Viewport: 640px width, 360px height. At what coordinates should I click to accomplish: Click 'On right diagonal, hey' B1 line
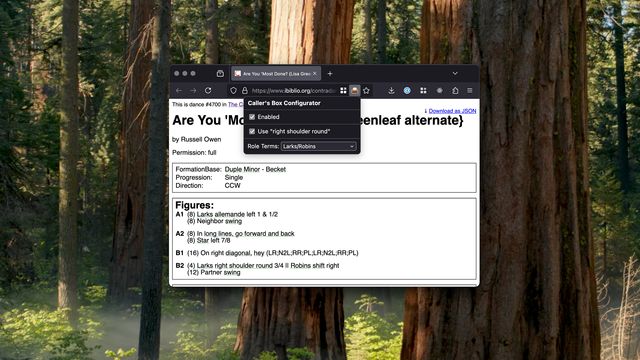tap(273, 253)
